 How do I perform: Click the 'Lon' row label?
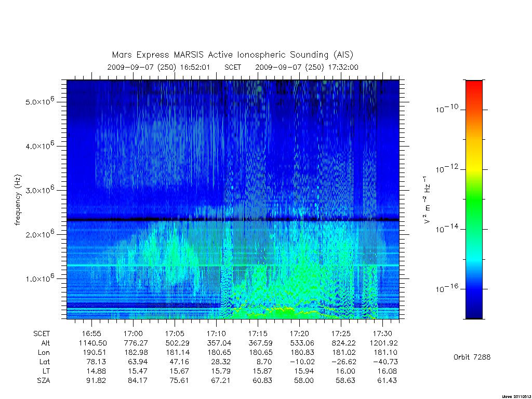click(44, 353)
